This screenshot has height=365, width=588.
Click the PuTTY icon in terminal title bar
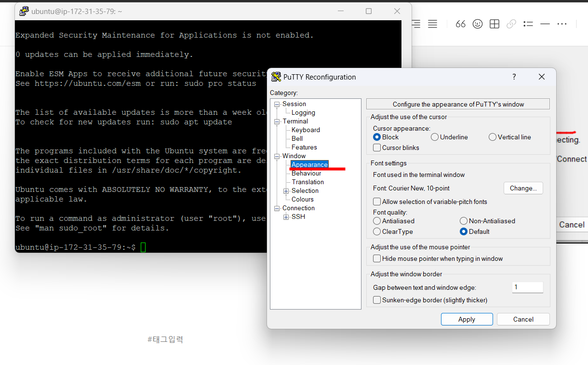23,11
